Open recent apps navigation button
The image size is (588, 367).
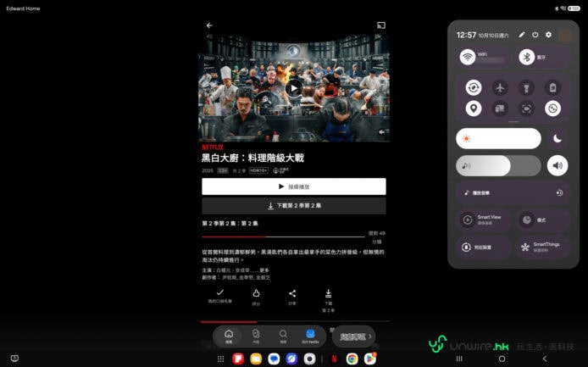(x=459, y=359)
